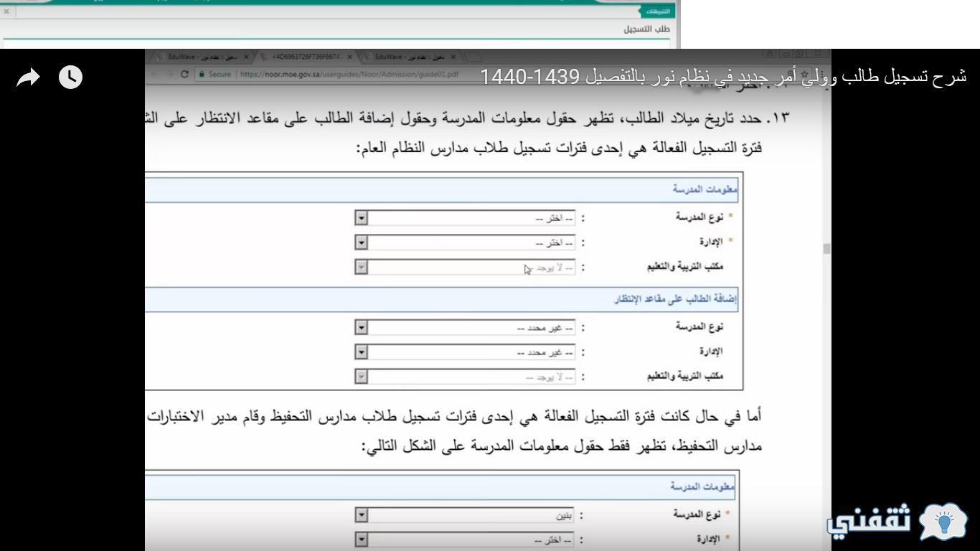Switch to the third EduWave browser tab

405,57
